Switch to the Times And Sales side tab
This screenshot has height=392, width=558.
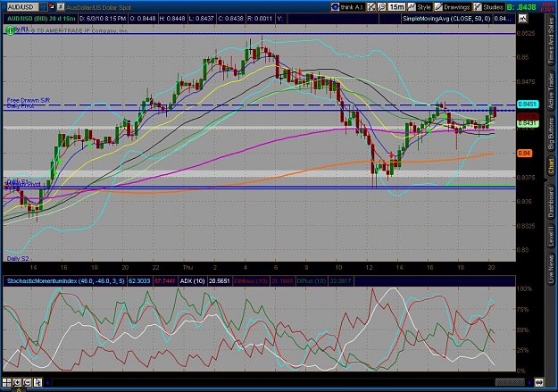(551, 41)
